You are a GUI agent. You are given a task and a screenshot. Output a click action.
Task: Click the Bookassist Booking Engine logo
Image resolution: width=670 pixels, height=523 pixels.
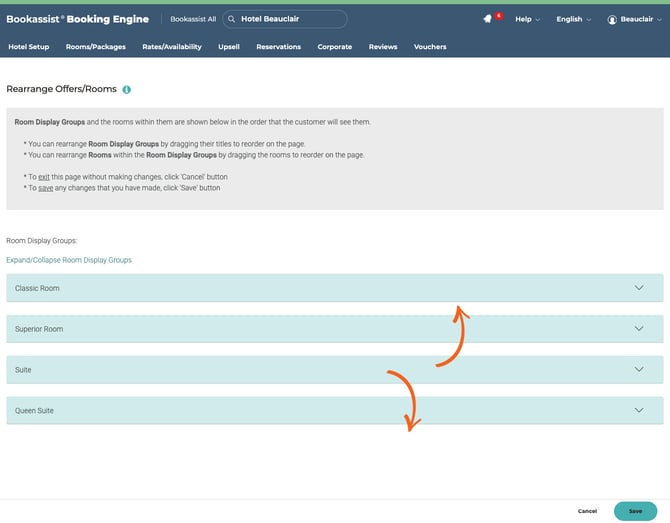click(x=77, y=19)
